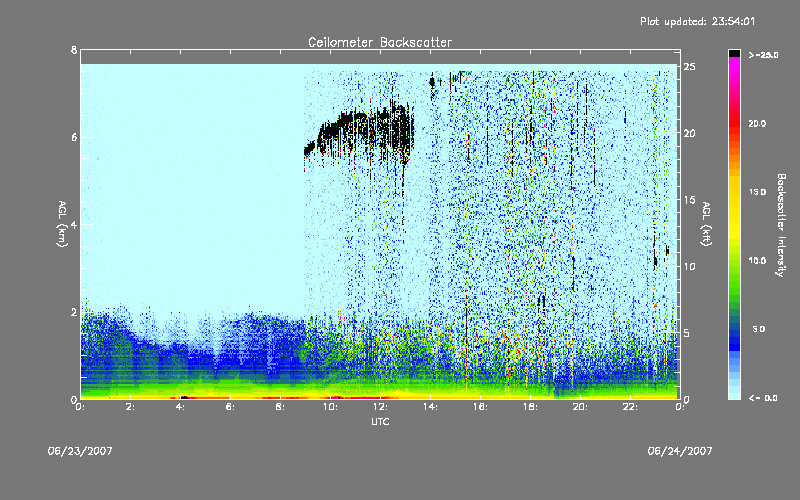The width and height of the screenshot is (800, 500).
Task: Click the '06/23/2007' start date
Action: 80,451
